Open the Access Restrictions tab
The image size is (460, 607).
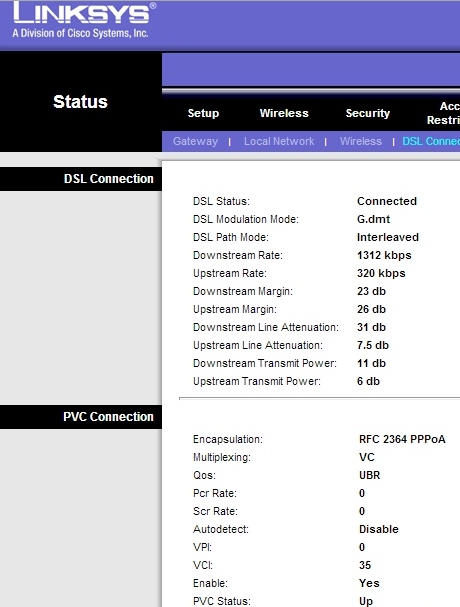pos(443,113)
